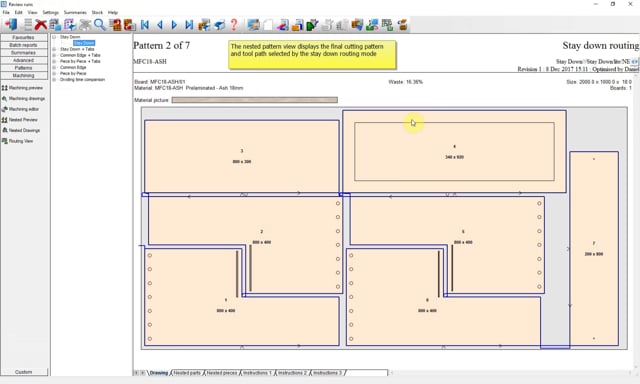
Task: Click the Favourites sidebar button
Action: (23, 38)
